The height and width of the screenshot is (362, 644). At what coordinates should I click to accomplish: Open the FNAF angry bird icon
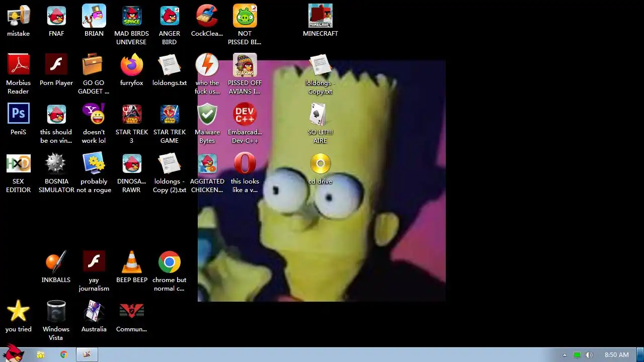[56, 21]
